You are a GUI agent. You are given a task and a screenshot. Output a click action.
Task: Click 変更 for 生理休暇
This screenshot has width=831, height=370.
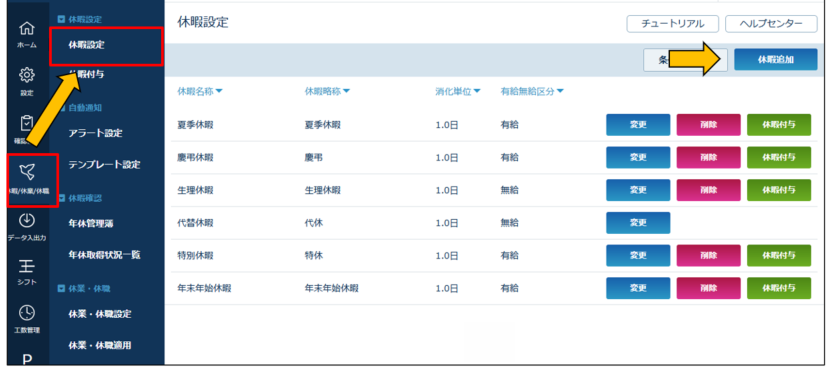(x=638, y=190)
